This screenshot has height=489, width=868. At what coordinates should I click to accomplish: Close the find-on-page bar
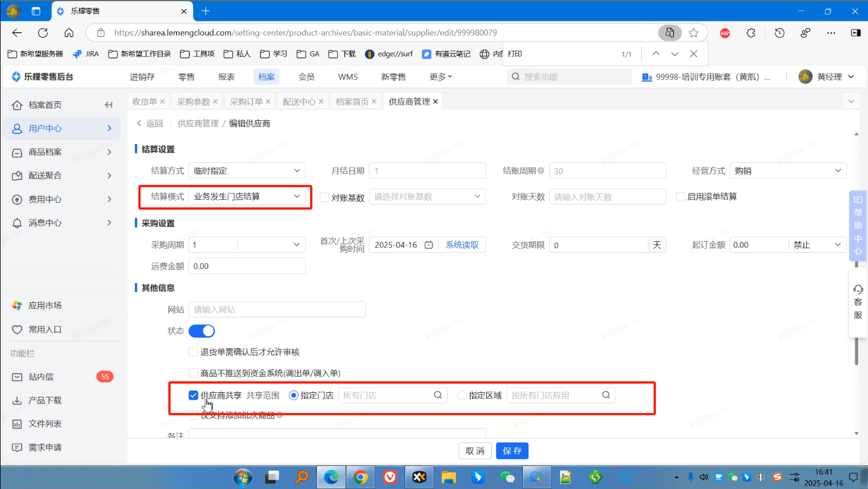pyautogui.click(x=694, y=54)
